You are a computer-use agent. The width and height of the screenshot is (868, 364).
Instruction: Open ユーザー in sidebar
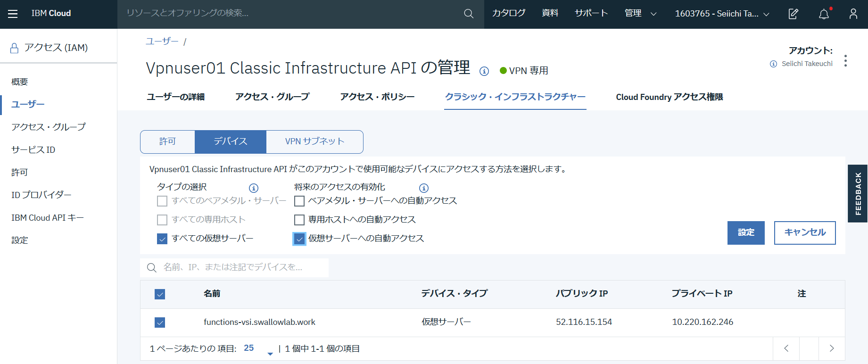28,105
